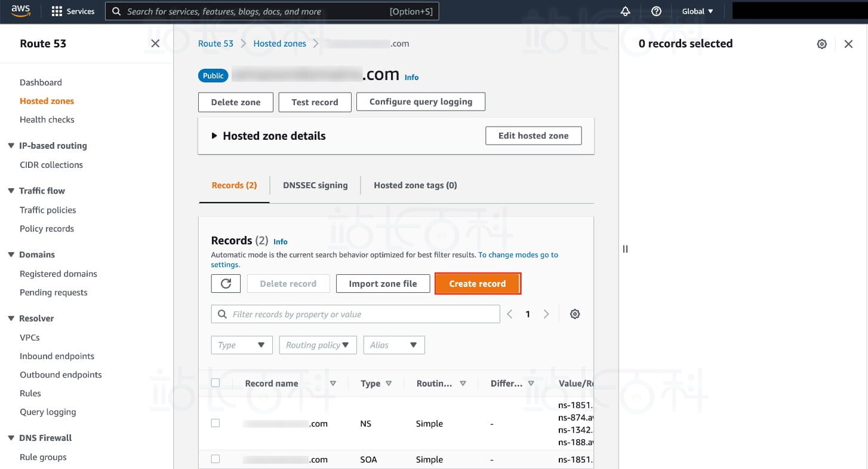
Task: Collapse the Traffic flow section
Action: click(11, 191)
